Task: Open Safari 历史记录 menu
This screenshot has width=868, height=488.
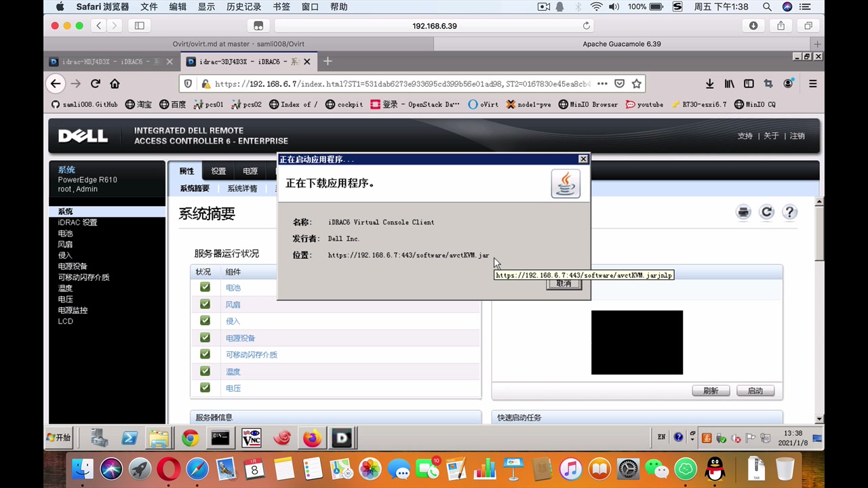Action: tap(243, 7)
